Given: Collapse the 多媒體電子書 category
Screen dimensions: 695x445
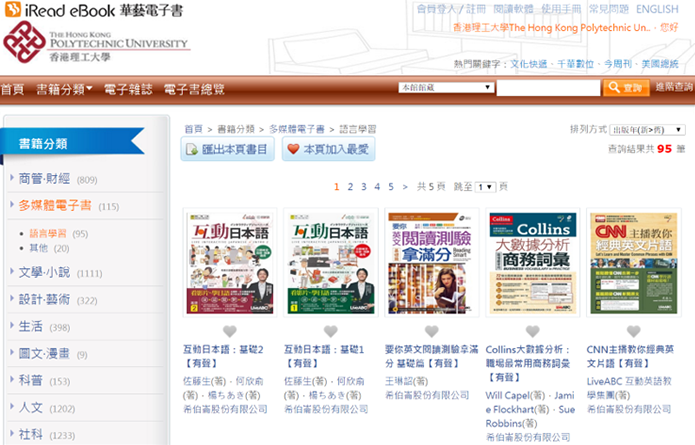Looking at the screenshot, I should pos(55,205).
